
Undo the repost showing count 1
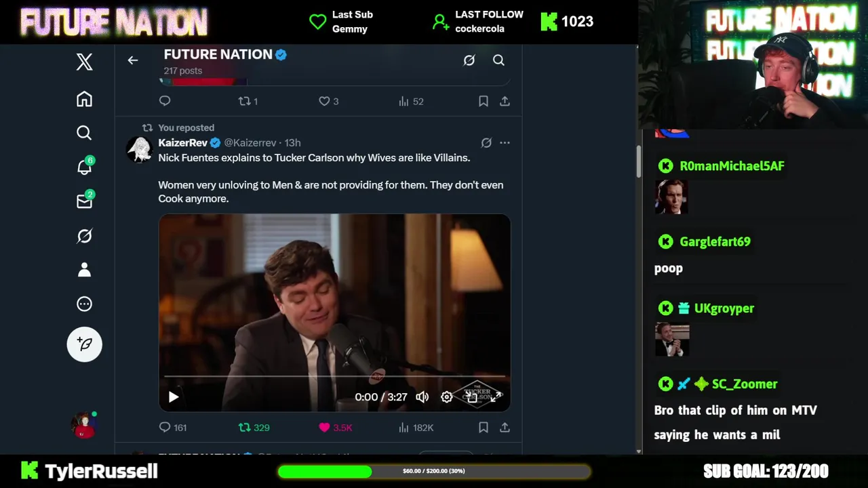tap(248, 101)
